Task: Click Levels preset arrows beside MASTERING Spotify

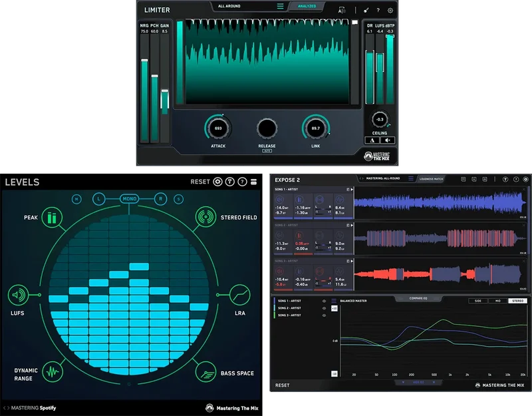Action: (6, 408)
